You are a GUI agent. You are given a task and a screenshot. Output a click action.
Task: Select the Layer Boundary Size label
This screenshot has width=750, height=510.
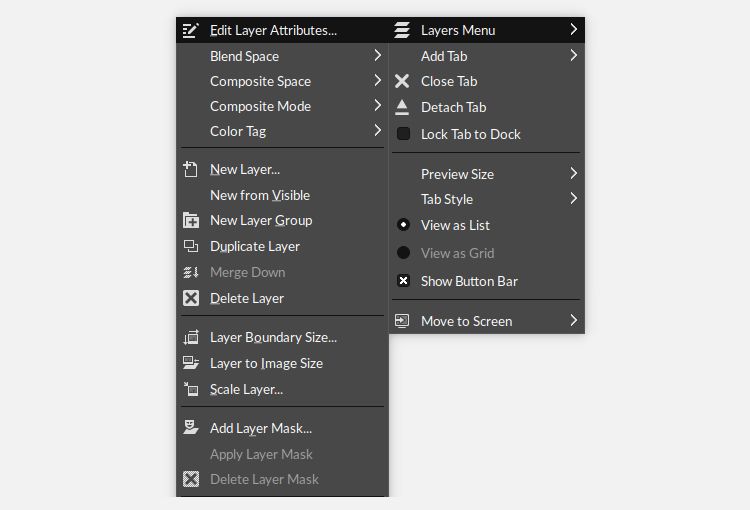click(274, 338)
